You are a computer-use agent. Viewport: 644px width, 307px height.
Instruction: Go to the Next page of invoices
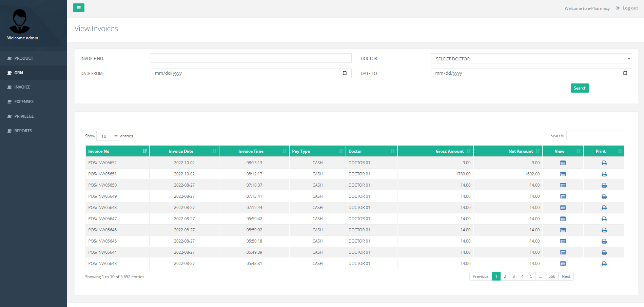(566, 276)
